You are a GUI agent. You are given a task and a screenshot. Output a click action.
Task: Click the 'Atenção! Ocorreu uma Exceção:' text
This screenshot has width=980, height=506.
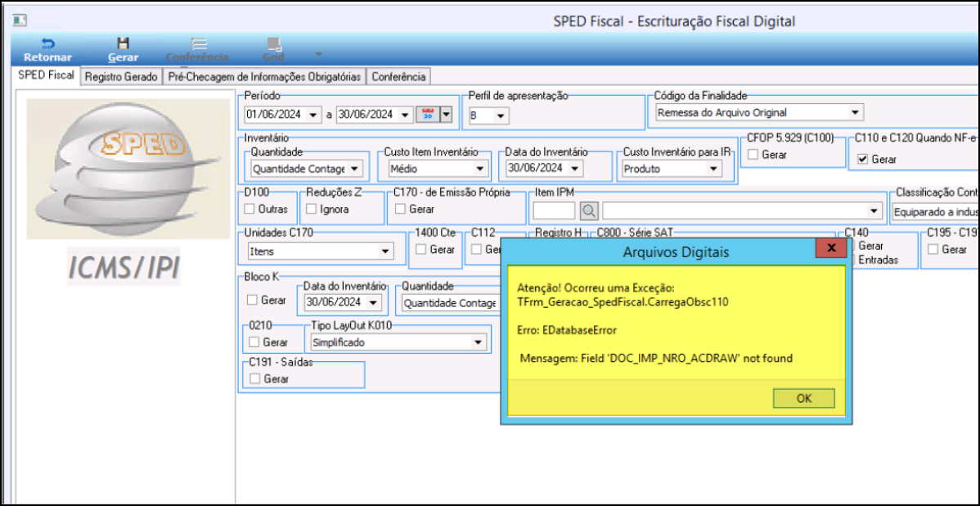596,288
